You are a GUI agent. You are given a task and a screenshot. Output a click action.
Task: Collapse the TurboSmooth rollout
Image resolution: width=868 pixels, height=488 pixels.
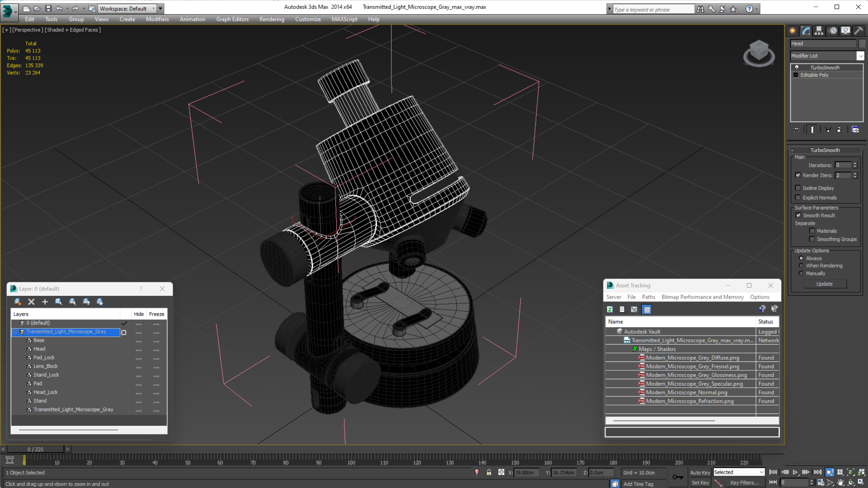point(792,150)
